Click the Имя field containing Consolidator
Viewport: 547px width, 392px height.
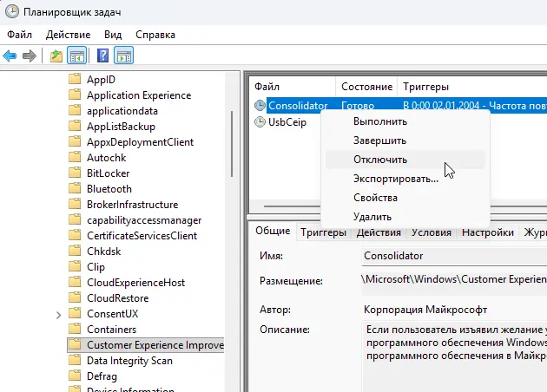click(451, 257)
